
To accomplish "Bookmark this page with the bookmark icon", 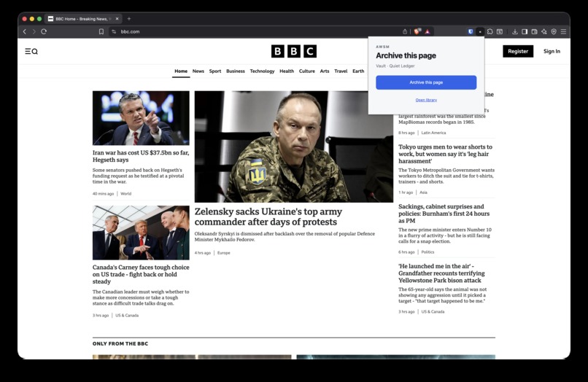I will [x=101, y=31].
